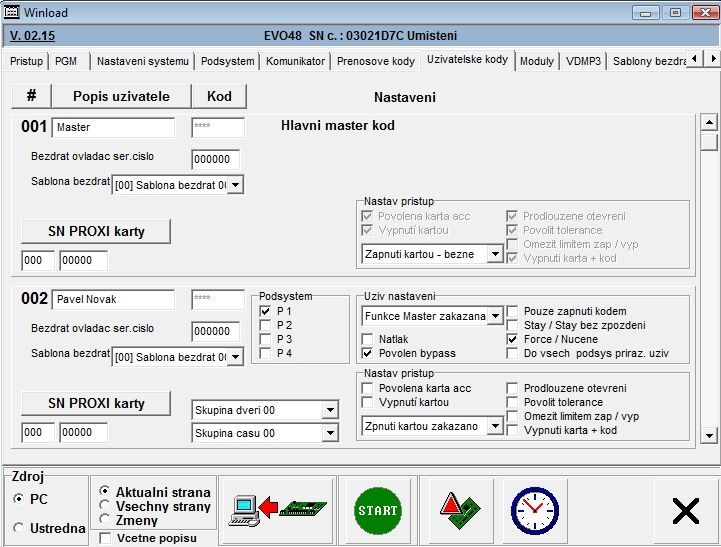The image size is (721, 547).
Task: Check the Vcetne popisu checkbox
Action: click(x=107, y=538)
